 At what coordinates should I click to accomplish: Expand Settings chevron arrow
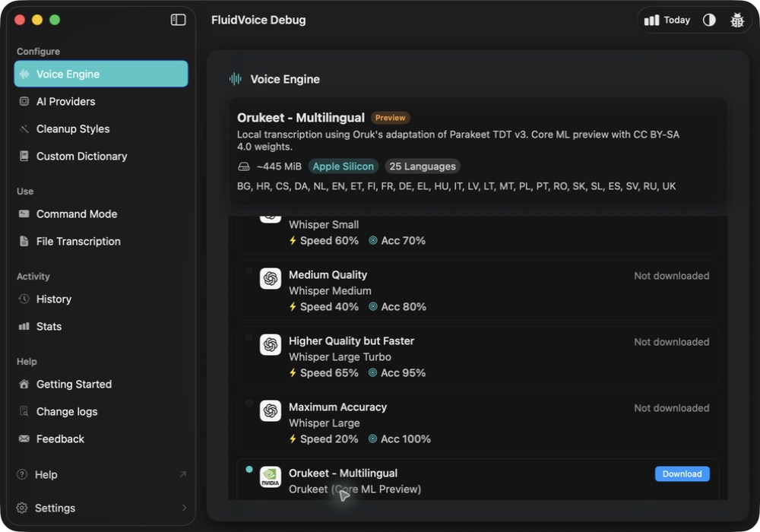(x=184, y=508)
